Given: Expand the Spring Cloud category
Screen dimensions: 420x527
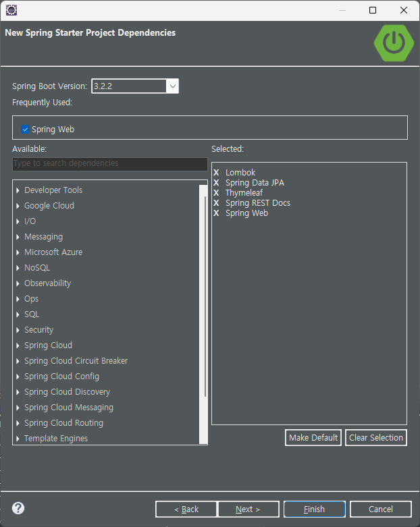Looking at the screenshot, I should coord(18,345).
